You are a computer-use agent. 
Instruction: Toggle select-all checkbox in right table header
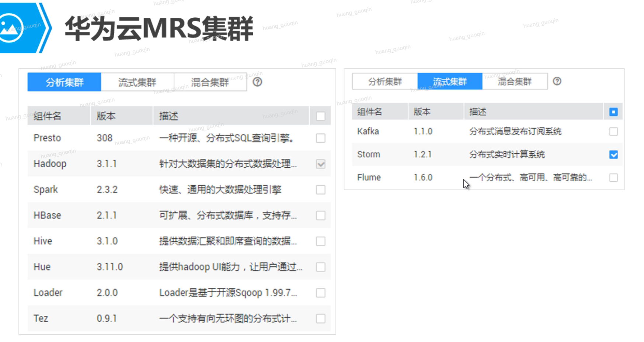tap(613, 112)
